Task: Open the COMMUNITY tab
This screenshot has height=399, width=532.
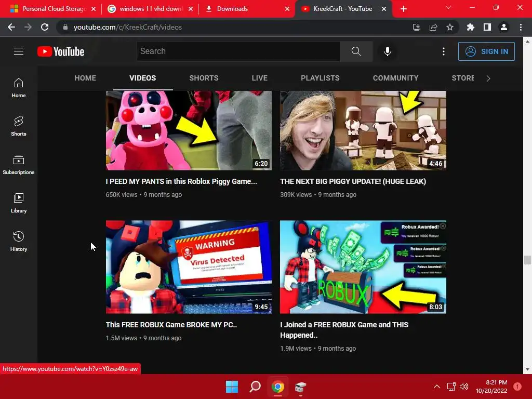Action: tap(395, 78)
